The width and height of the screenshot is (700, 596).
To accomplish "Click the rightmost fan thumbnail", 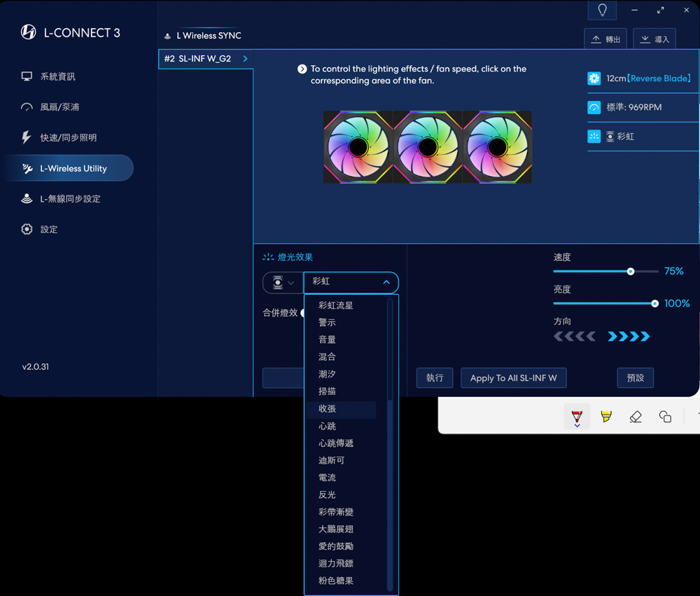I will 497,147.
